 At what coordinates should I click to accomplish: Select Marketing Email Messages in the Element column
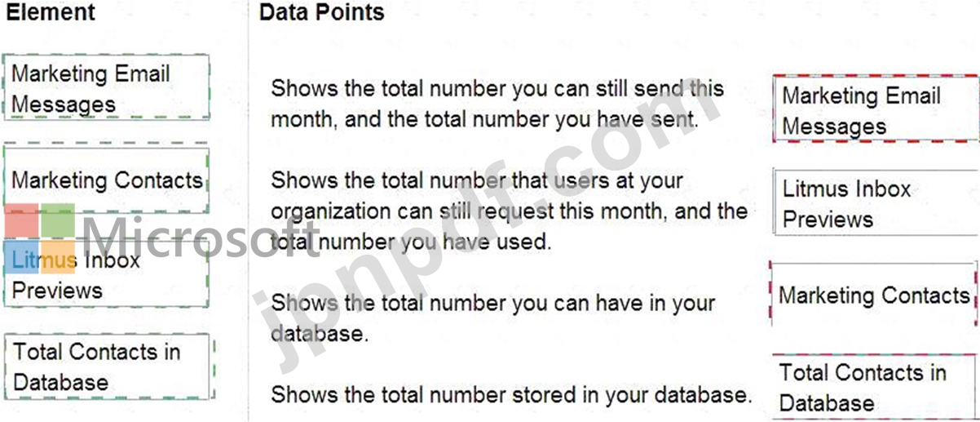click(x=107, y=88)
